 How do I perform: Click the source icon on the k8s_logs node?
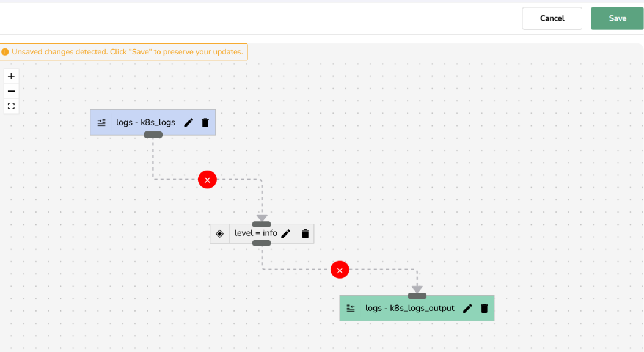(101, 122)
